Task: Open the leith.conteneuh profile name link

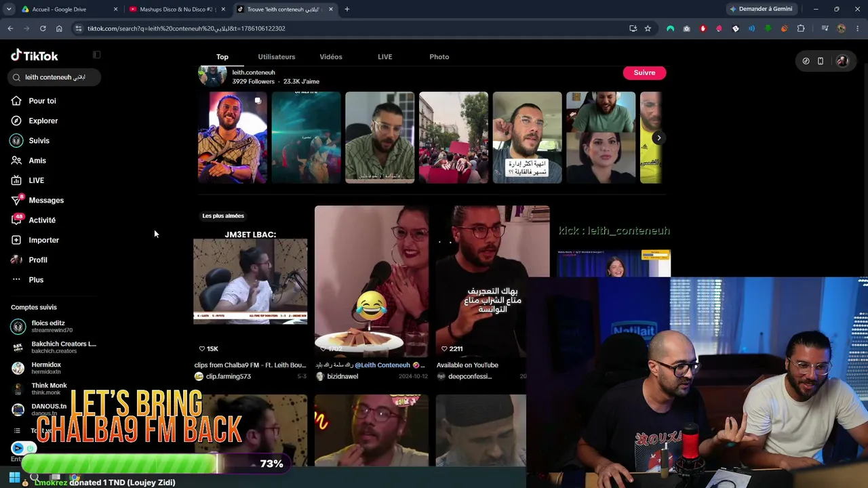Action: (254, 73)
